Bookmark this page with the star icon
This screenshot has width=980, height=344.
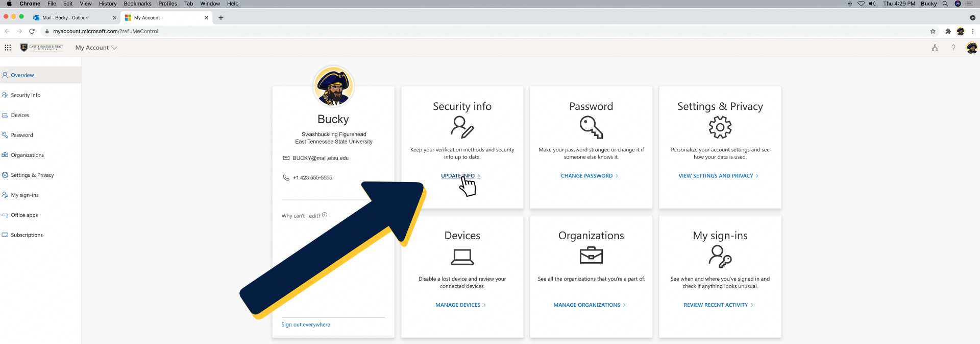coord(933,31)
